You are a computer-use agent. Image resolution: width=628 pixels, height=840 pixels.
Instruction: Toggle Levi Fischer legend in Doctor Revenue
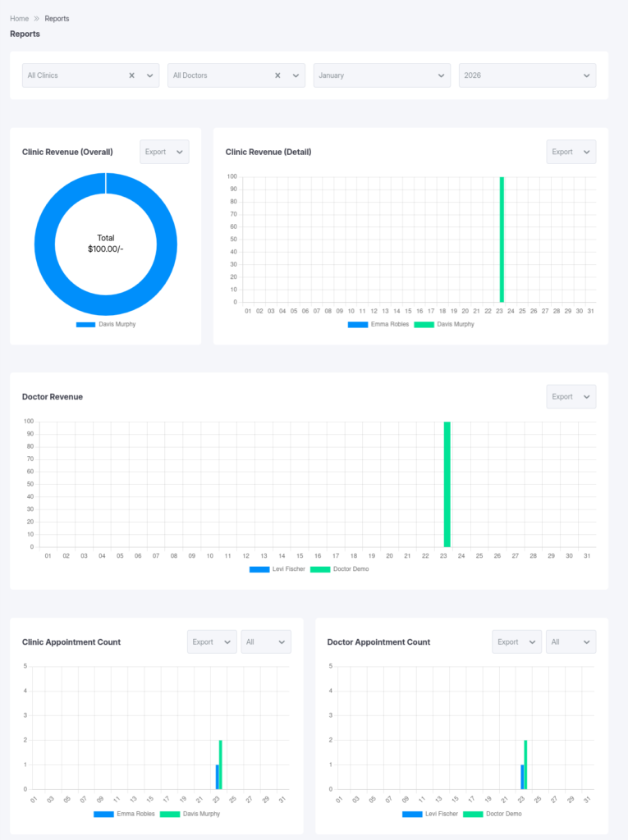click(x=277, y=569)
